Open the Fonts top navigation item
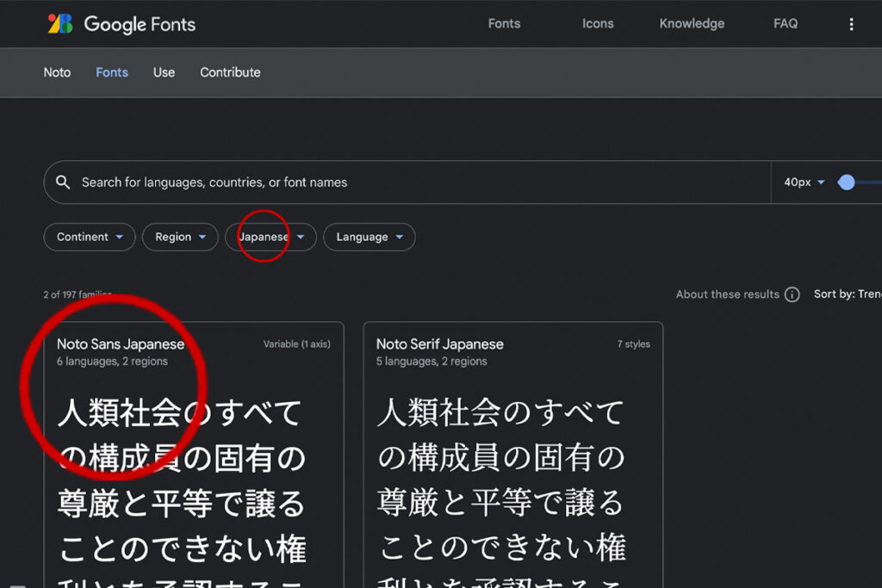The width and height of the screenshot is (882, 588). point(504,23)
